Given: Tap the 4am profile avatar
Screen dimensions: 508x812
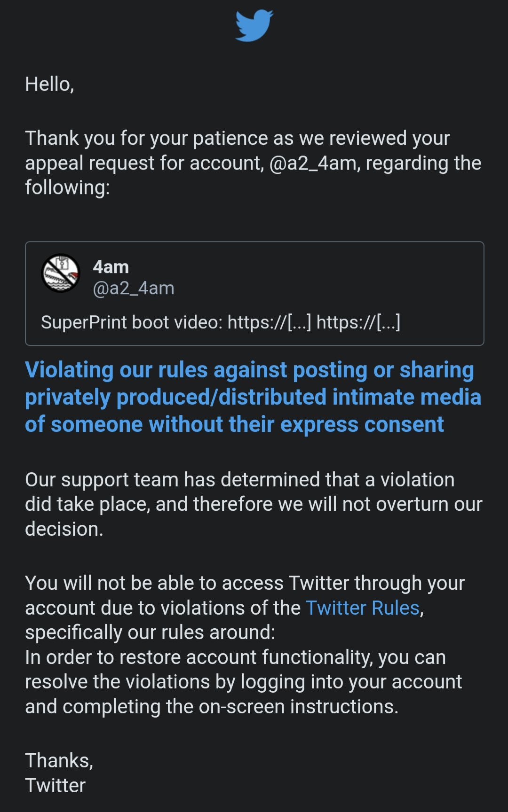Looking at the screenshot, I should click(61, 273).
